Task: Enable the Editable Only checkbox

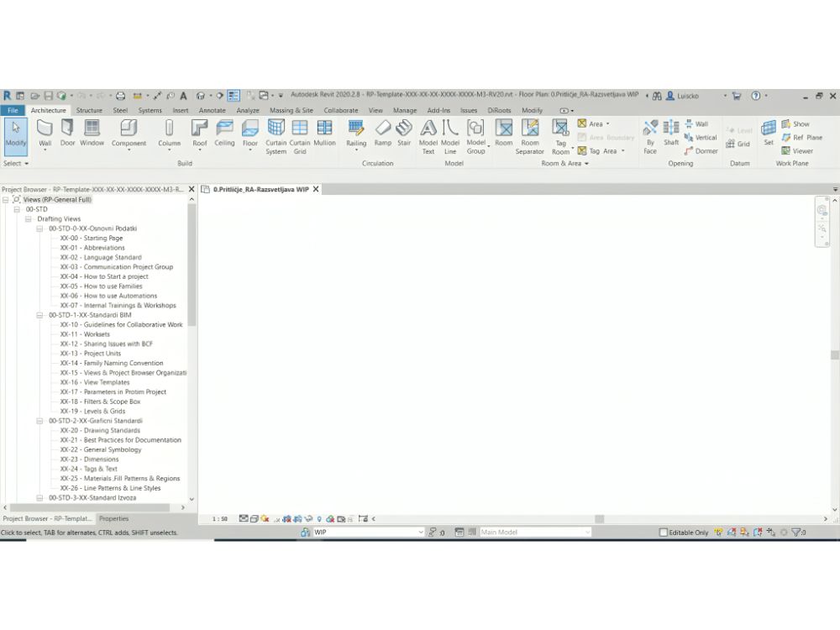Action: coord(664,533)
